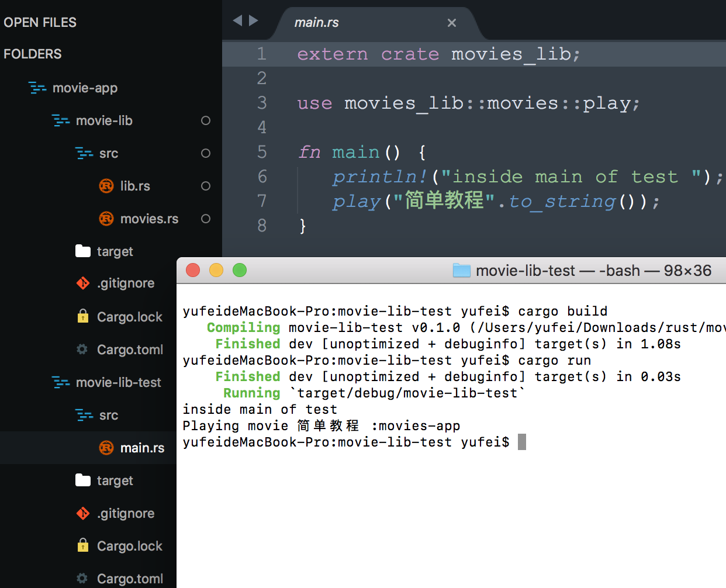Click the lock icon of movie-lib-test Cargo.lock
This screenshot has height=588, width=726.
tap(83, 545)
